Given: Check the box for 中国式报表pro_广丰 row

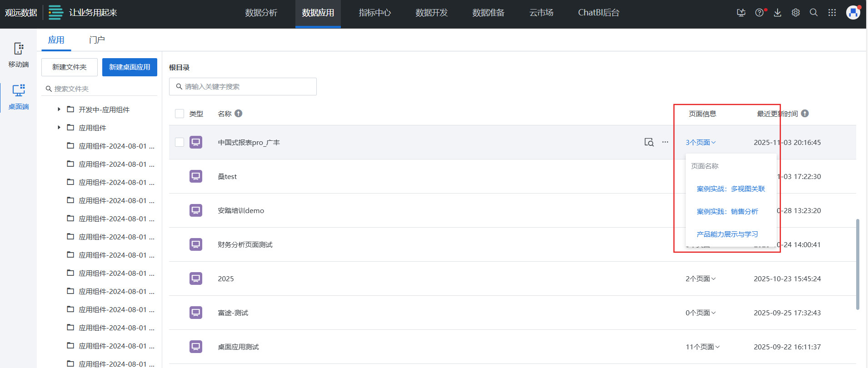Looking at the screenshot, I should [180, 142].
